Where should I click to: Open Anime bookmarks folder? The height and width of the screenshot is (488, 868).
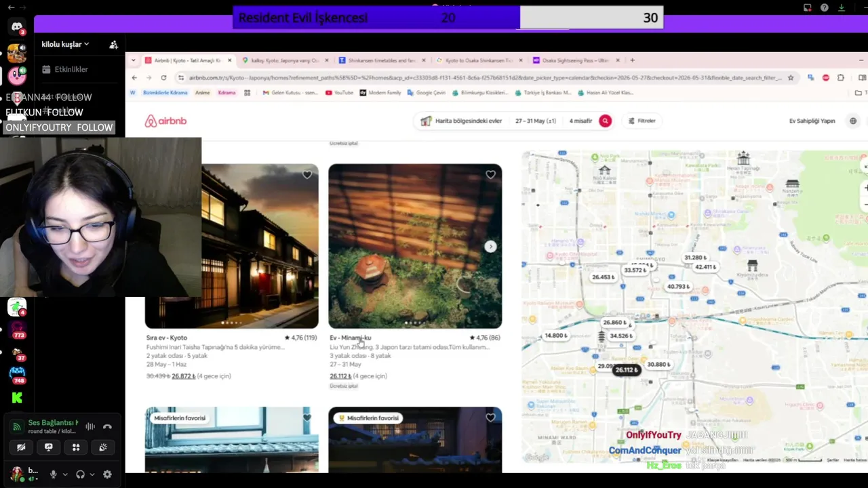click(x=202, y=93)
